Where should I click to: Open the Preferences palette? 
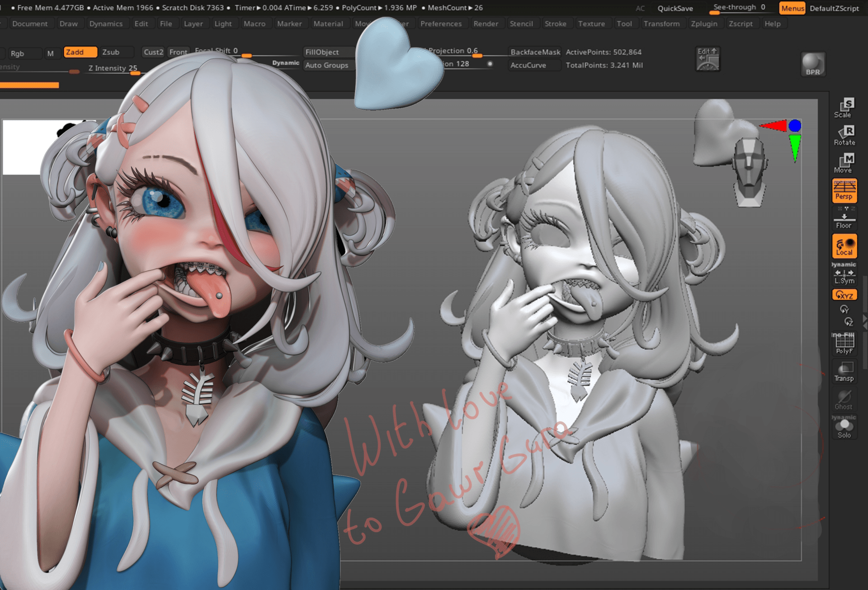tap(441, 24)
